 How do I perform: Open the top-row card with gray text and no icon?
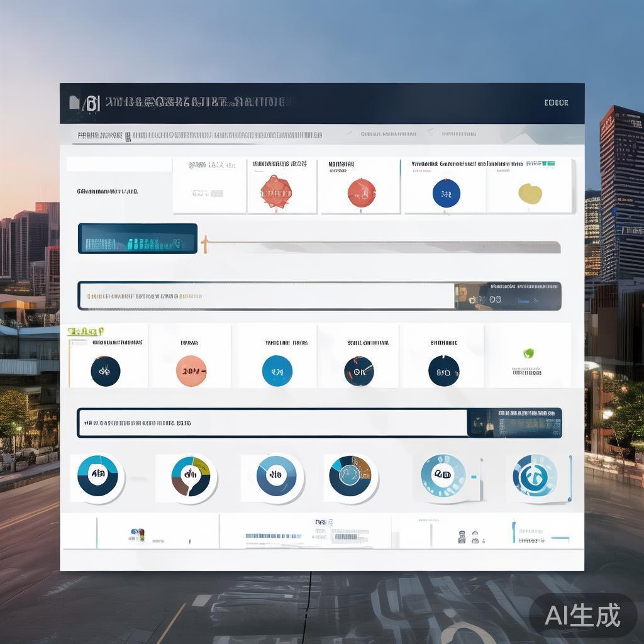[209, 186]
